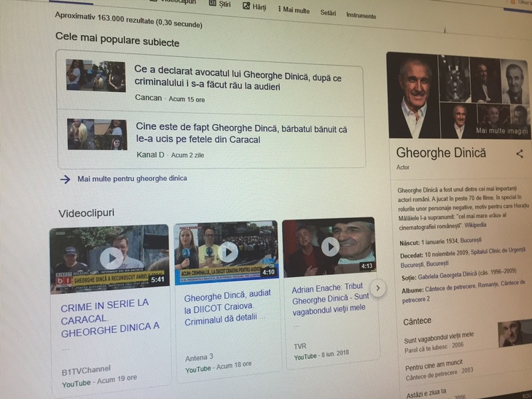Open song Pentru cine am muncit
Screen dimensions: 532x399
point(434,365)
